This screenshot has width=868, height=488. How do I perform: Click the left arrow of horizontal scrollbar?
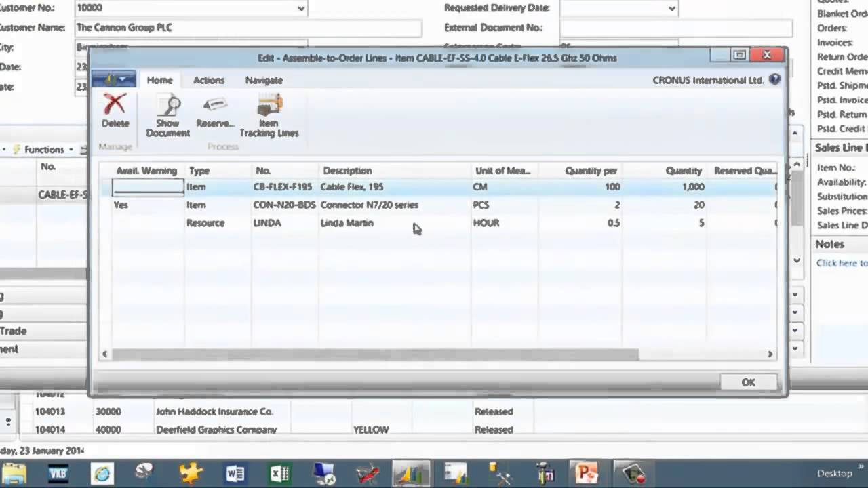[104, 354]
